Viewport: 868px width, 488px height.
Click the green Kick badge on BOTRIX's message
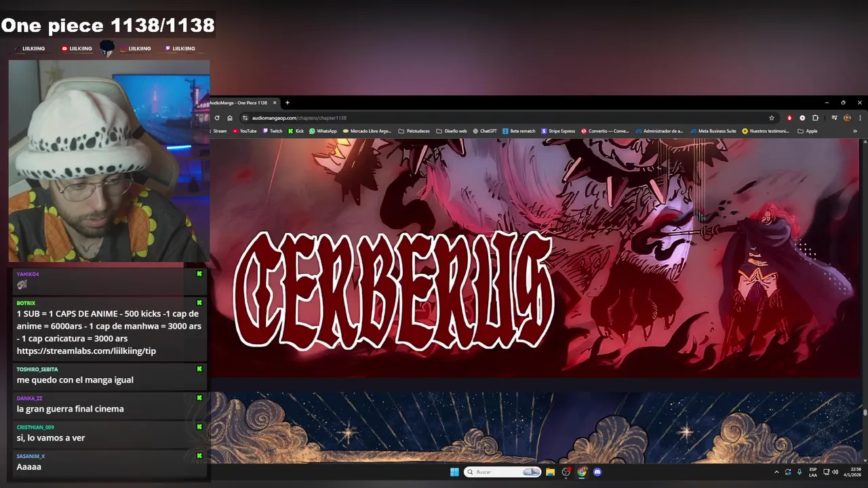[199, 302]
